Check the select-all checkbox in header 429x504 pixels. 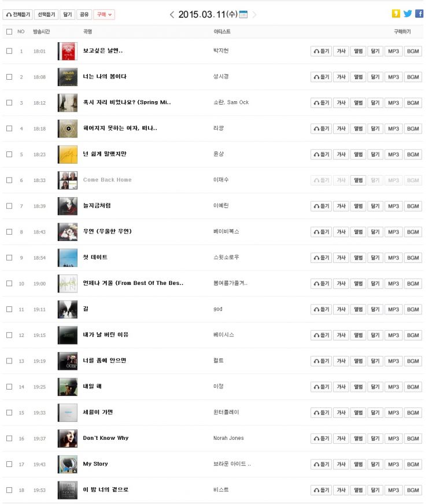pyautogui.click(x=9, y=32)
